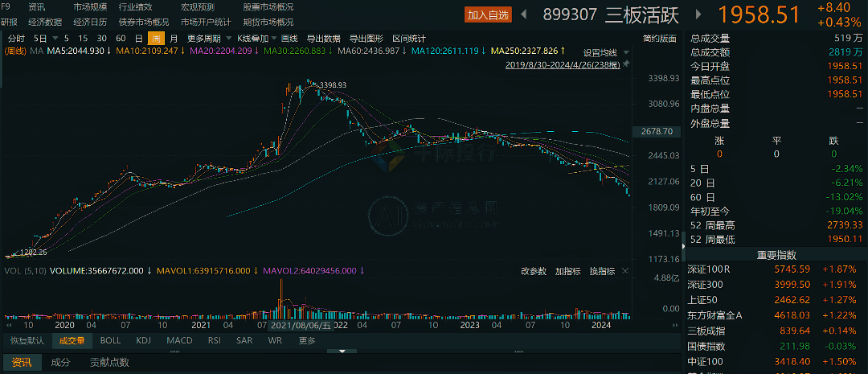Select the SAR indicator
Image resolution: width=868 pixels, height=374 pixels.
244,340
